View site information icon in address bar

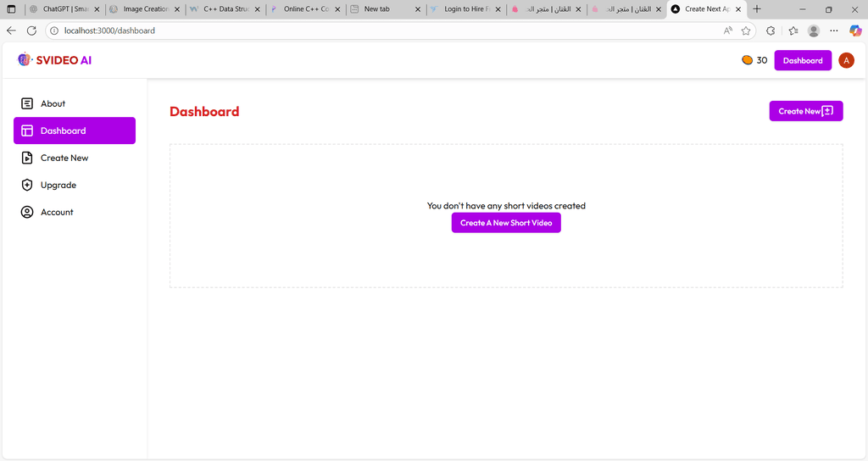click(x=54, y=31)
